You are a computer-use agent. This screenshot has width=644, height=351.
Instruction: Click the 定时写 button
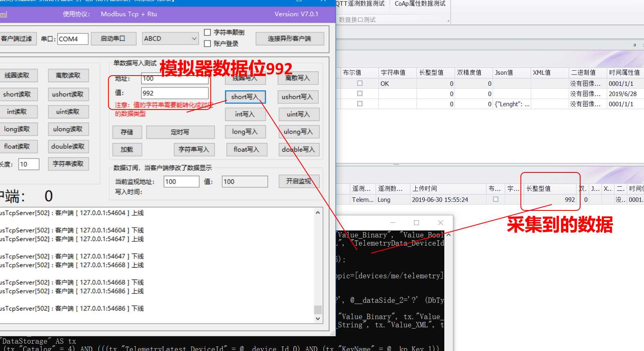coord(180,132)
